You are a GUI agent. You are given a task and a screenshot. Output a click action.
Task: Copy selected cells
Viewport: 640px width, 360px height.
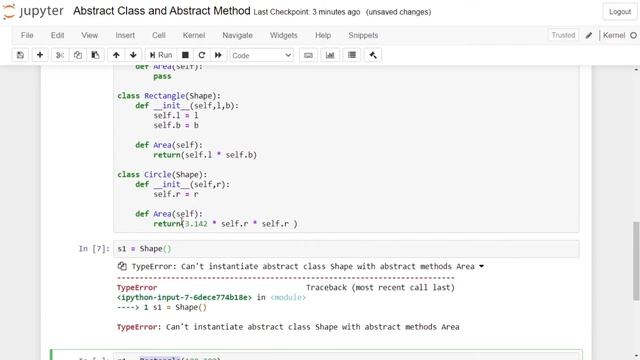coord(78,55)
